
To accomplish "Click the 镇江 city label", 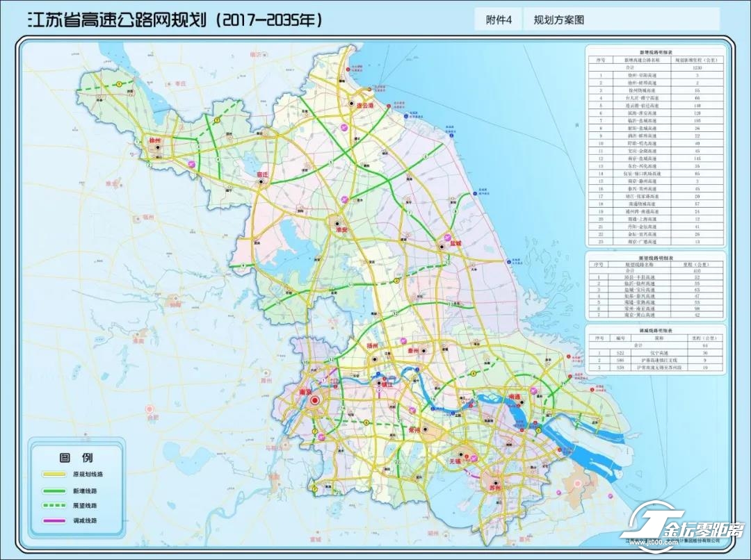I will click(x=387, y=384).
